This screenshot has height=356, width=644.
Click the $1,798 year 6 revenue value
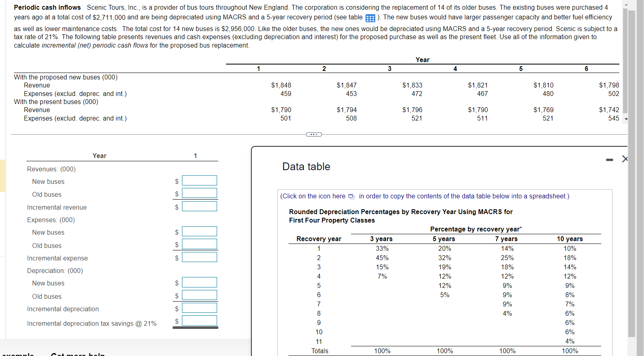[609, 85]
